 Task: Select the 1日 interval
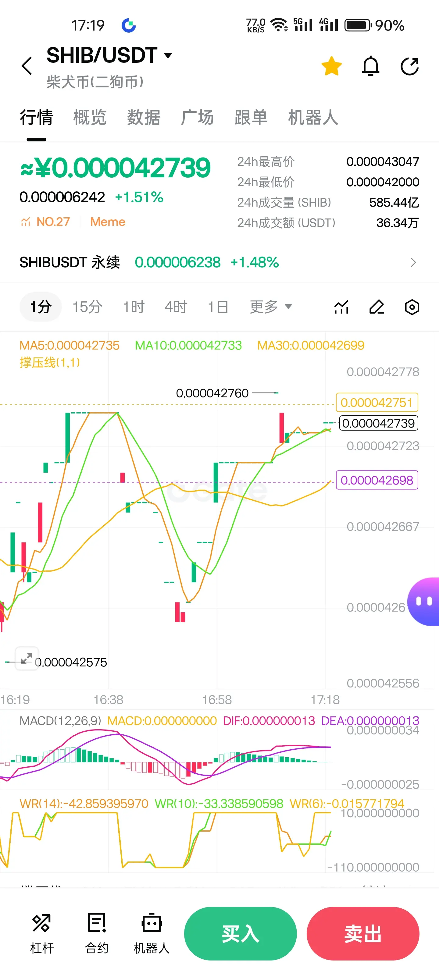[x=218, y=307]
